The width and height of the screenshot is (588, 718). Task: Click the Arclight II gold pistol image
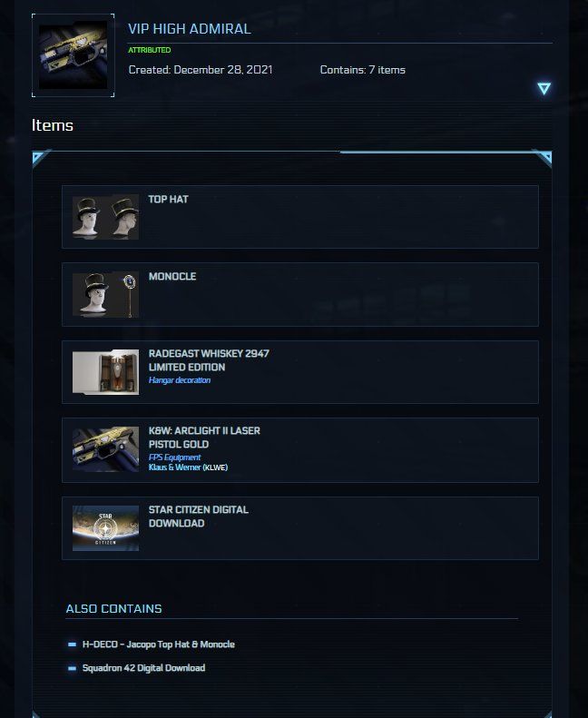[105, 449]
